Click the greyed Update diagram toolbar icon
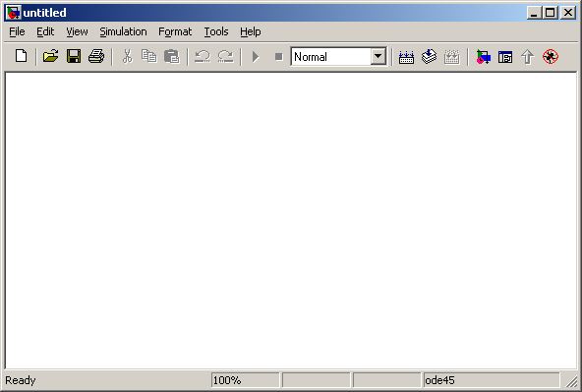This screenshot has width=582, height=392. click(x=452, y=56)
